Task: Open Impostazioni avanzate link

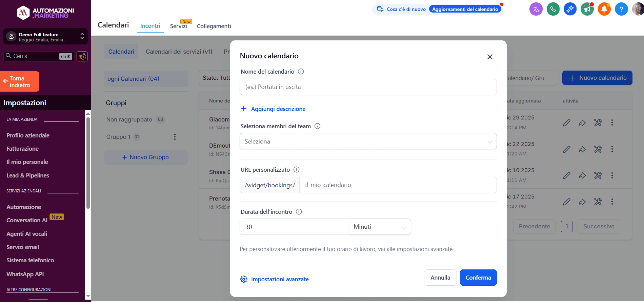Action: pos(280,279)
